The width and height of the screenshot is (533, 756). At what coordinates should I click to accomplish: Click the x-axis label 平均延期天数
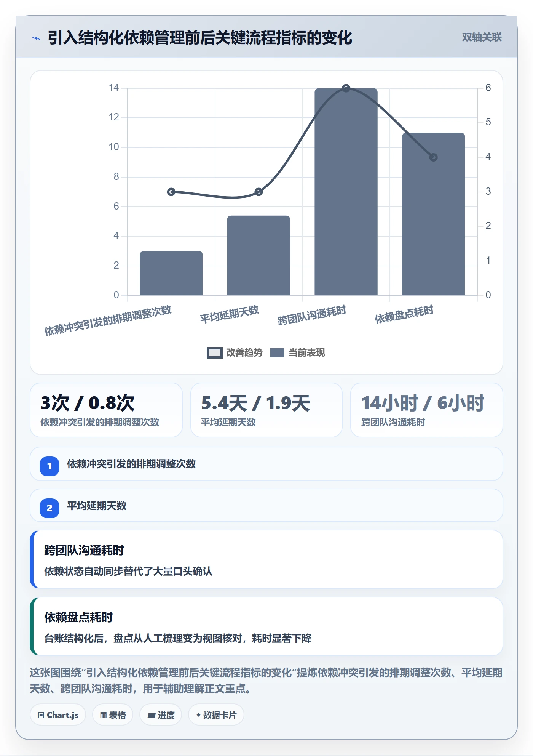tap(230, 314)
